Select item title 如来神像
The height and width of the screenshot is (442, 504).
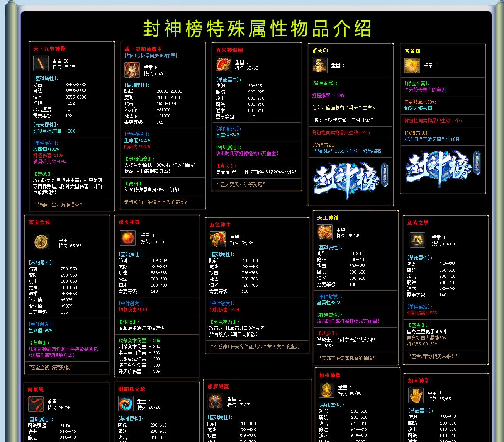pos(330,375)
